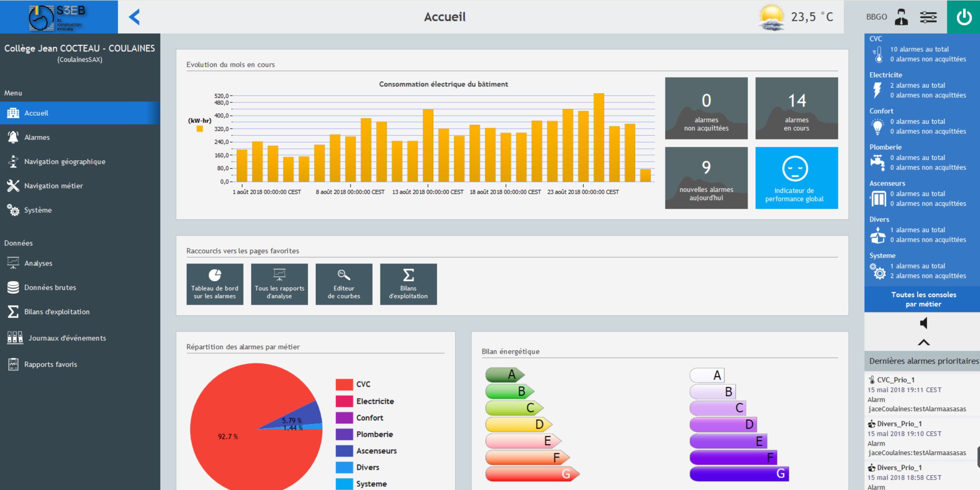Click the yellow D energy rating arrow
Screen dimensions: 980x490
coord(519,425)
